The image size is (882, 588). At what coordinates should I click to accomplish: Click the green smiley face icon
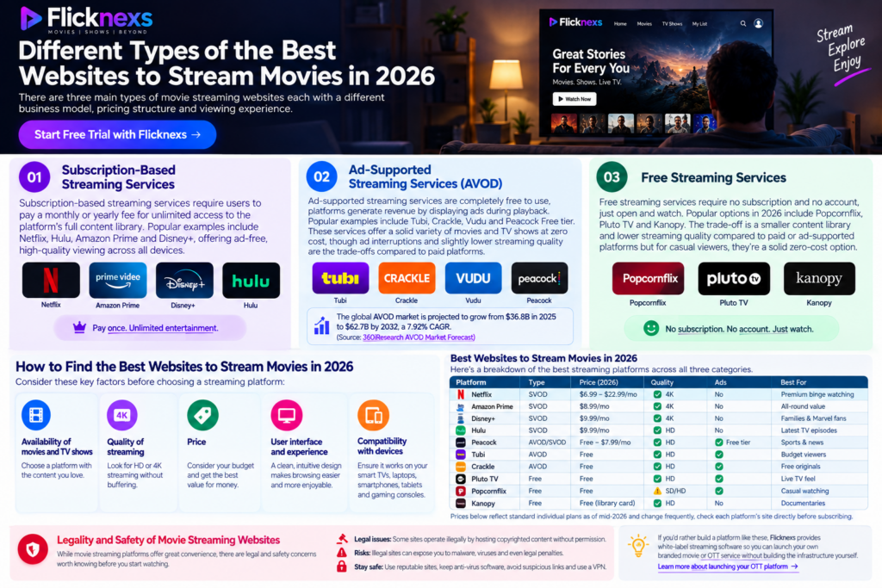coord(651,328)
